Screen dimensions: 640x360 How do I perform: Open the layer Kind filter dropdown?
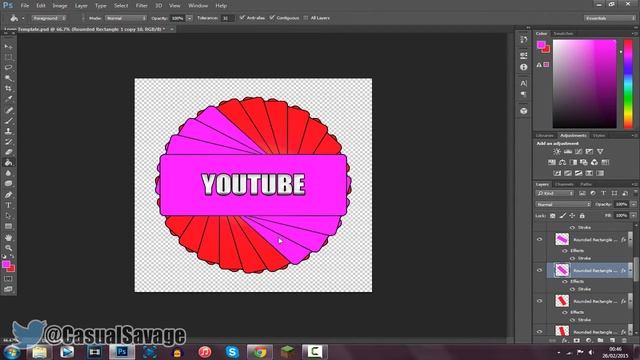555,193
